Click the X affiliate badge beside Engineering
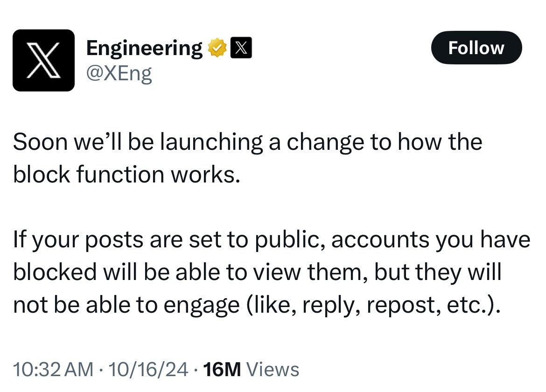The width and height of the screenshot is (546, 392). (242, 49)
